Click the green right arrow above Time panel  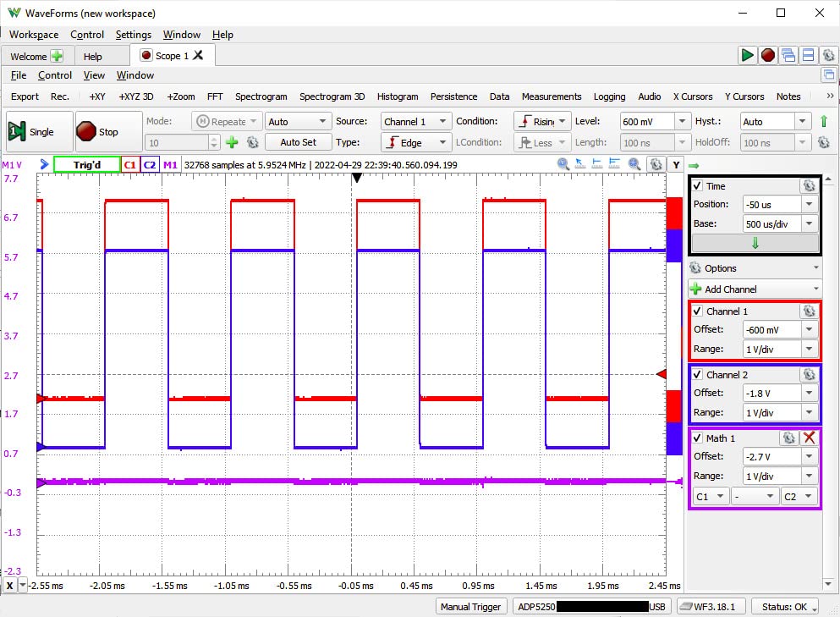[x=694, y=166]
